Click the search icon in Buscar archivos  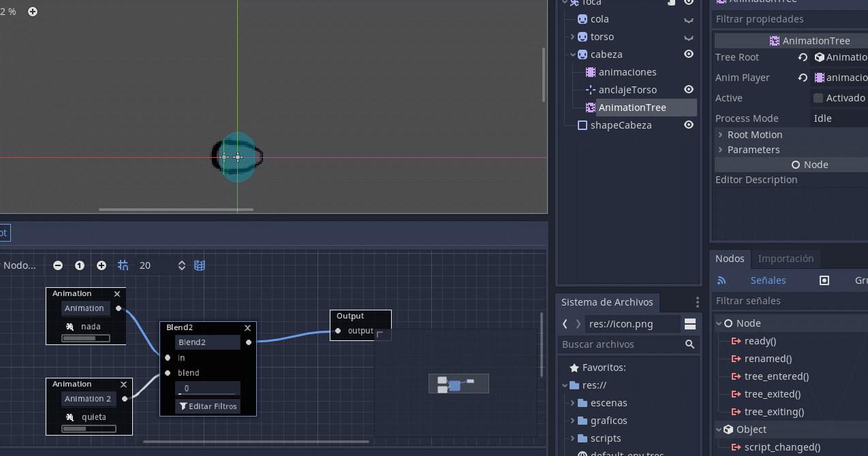(x=689, y=344)
